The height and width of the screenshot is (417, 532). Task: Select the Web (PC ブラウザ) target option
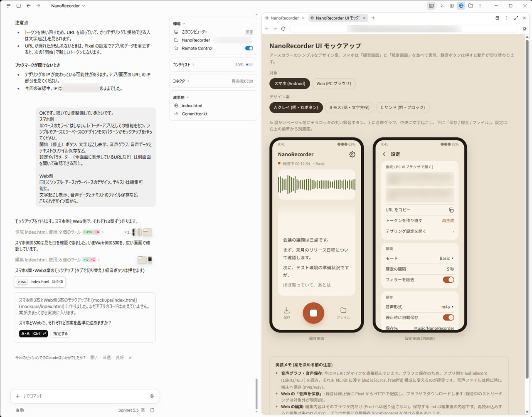coord(334,84)
